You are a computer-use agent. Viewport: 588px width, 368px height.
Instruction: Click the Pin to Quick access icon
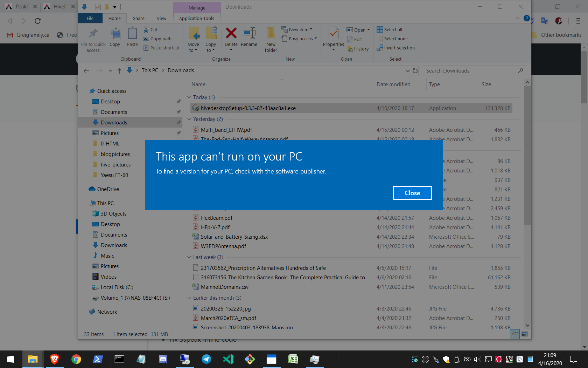click(93, 33)
